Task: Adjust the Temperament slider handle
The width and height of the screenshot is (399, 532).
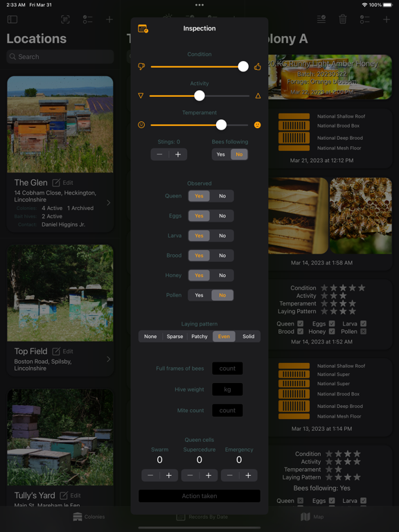Action: click(x=221, y=125)
